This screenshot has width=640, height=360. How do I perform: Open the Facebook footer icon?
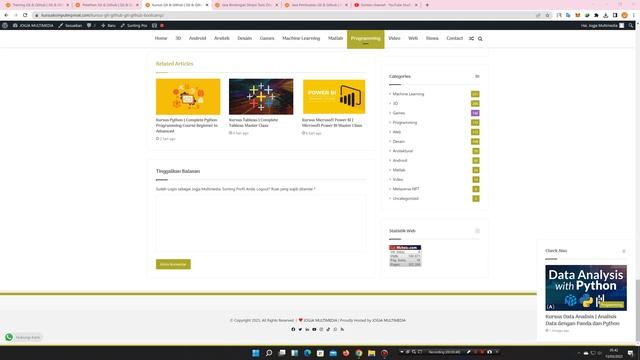[x=293, y=329]
